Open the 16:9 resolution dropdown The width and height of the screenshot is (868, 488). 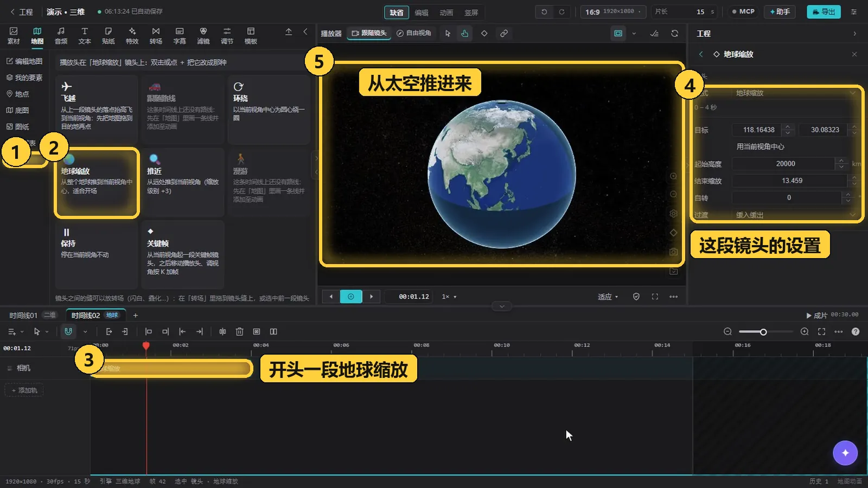(614, 11)
